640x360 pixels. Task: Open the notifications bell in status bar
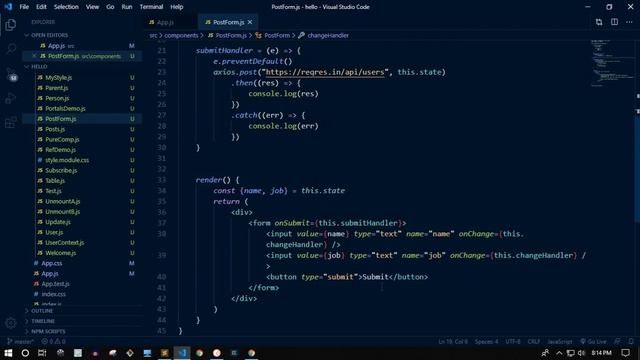pos(631,342)
